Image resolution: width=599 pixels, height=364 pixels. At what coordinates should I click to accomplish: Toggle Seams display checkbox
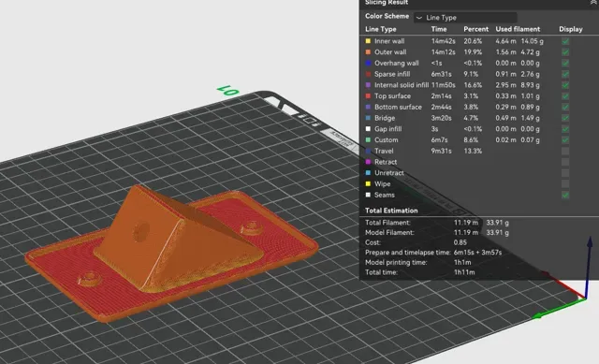click(565, 196)
